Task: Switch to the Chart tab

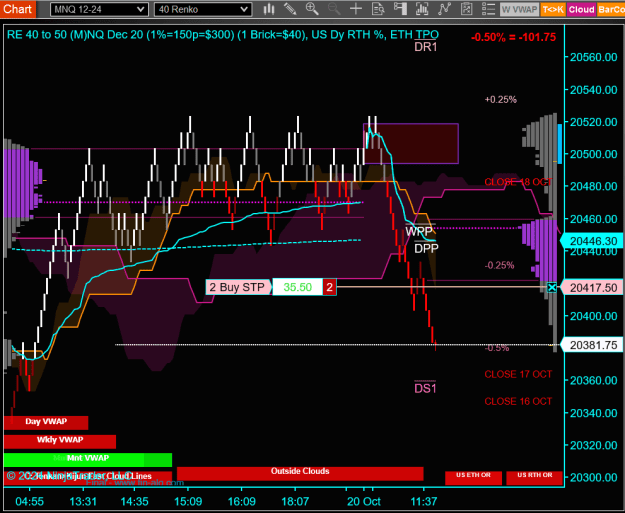Action: coord(18,9)
